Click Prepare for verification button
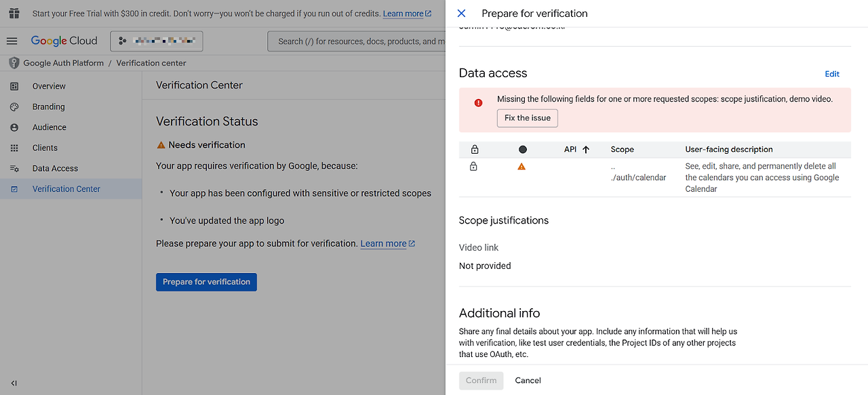Image resolution: width=868 pixels, height=395 pixels. 206,282
